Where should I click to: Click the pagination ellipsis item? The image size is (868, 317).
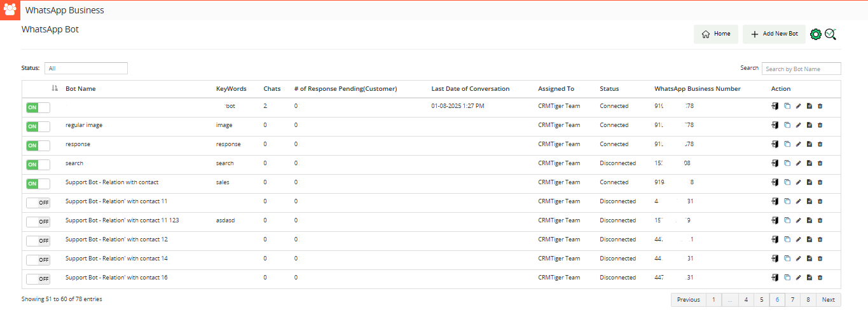pyautogui.click(x=729, y=300)
